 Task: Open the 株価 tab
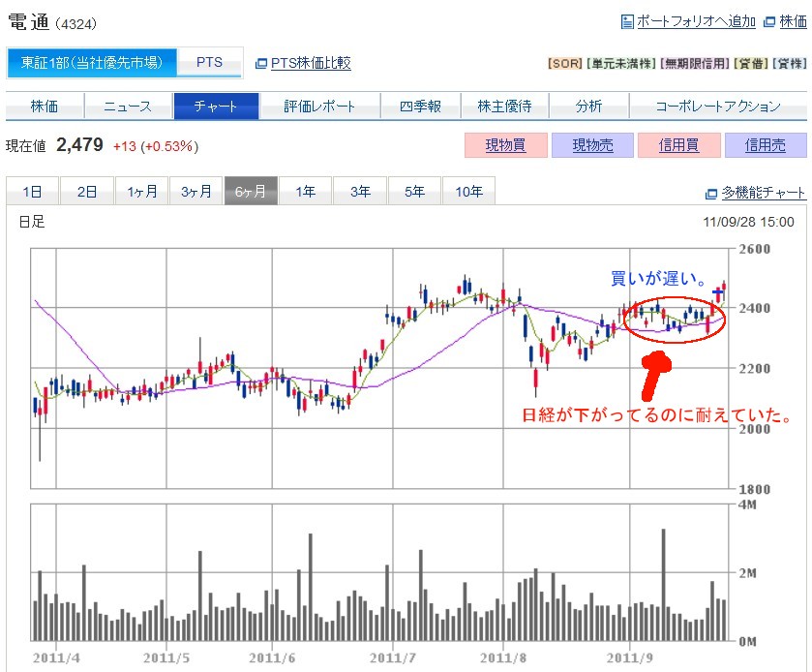(x=44, y=107)
